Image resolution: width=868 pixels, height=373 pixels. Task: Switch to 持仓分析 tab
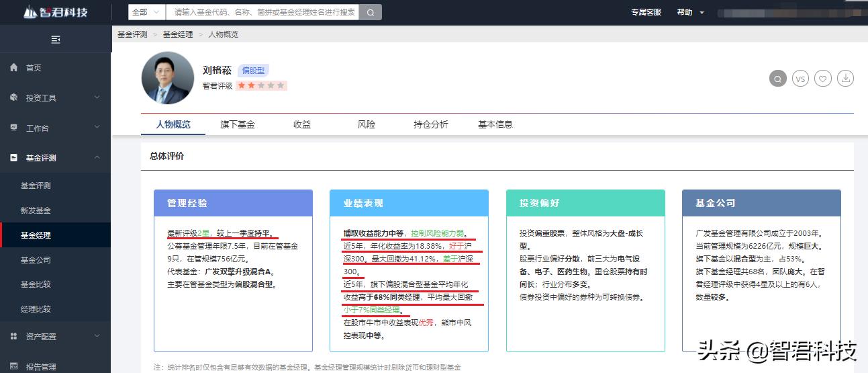click(x=431, y=124)
